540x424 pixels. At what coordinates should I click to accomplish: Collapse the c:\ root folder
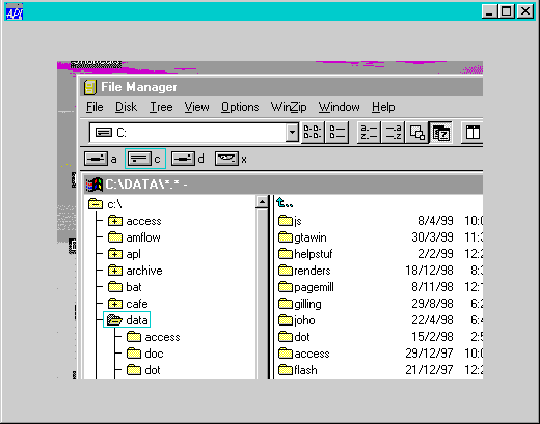(x=95, y=204)
